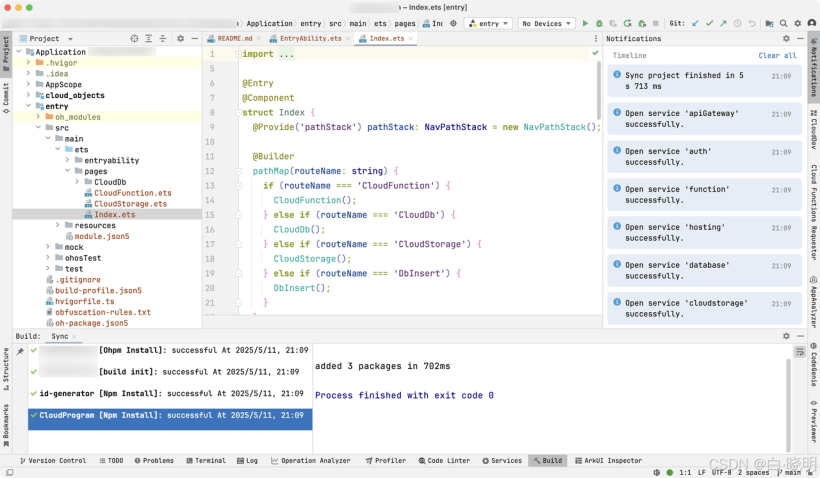This screenshot has height=478, width=820.
Task: Toggle soft-wrap in build output
Action: [800, 352]
